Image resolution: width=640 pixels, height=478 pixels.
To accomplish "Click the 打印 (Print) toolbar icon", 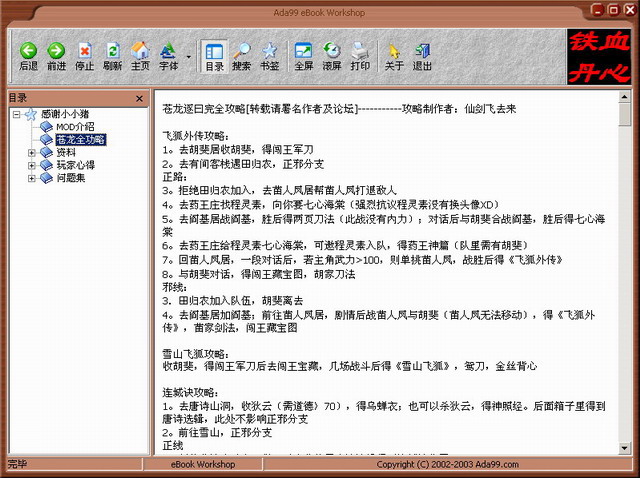I will click(360, 56).
